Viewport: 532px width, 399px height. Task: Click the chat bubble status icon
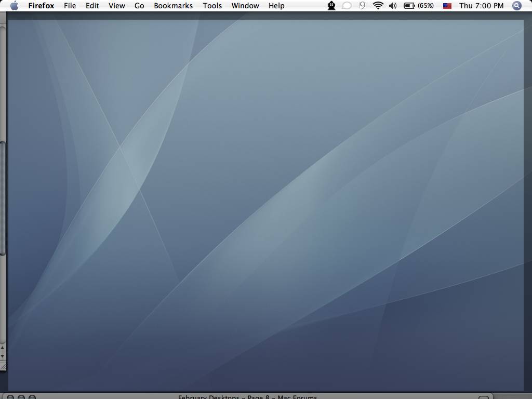(x=347, y=6)
